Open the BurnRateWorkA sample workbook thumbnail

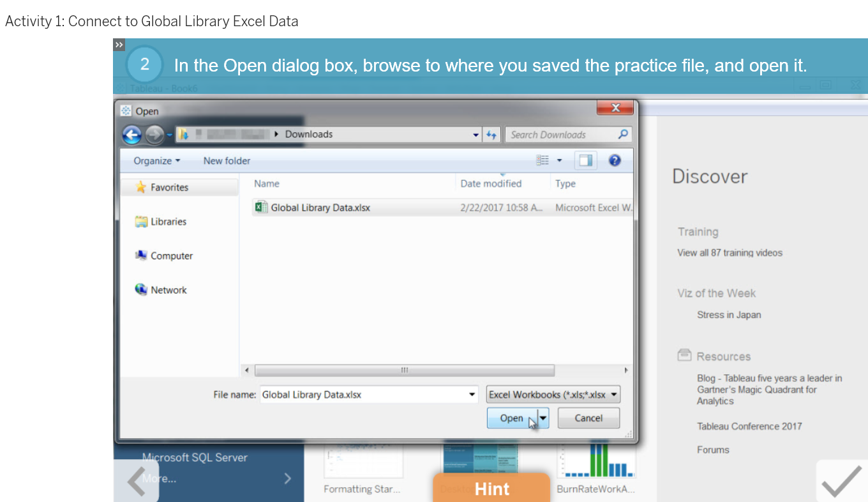(x=596, y=461)
